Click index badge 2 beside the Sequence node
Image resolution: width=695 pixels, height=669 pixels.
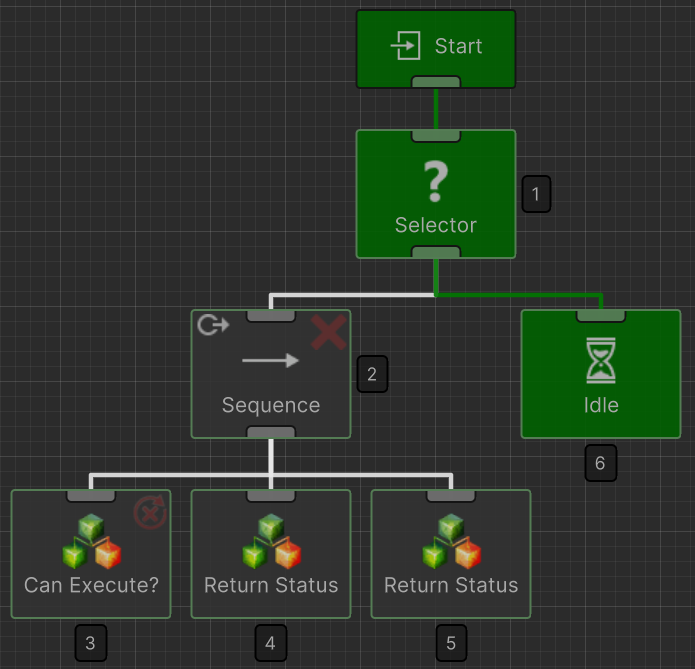click(x=372, y=374)
